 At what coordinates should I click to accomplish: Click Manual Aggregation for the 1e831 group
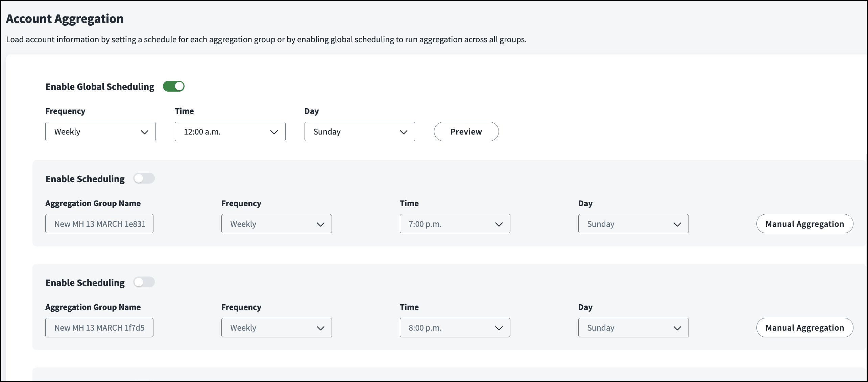(x=804, y=224)
